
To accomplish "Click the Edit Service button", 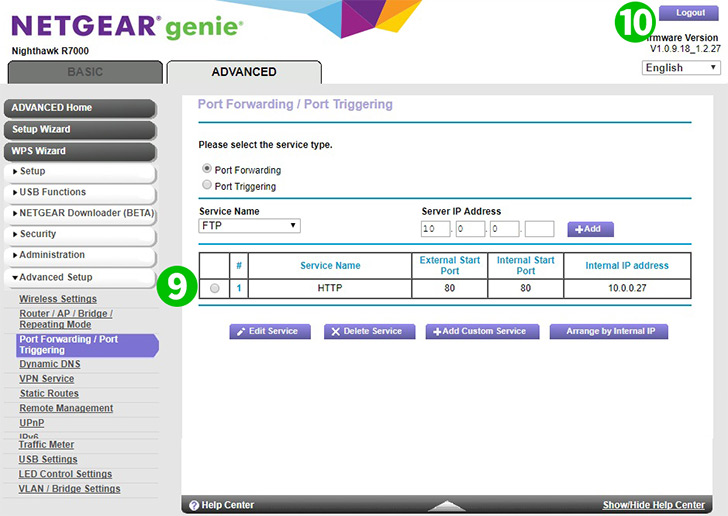I will tap(270, 332).
